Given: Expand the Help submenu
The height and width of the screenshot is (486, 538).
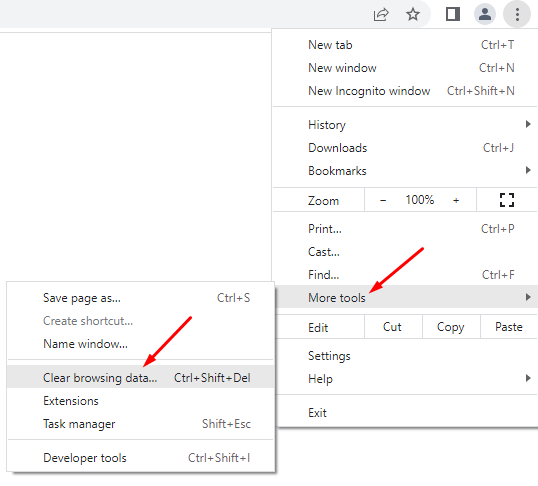Looking at the screenshot, I should [x=405, y=379].
